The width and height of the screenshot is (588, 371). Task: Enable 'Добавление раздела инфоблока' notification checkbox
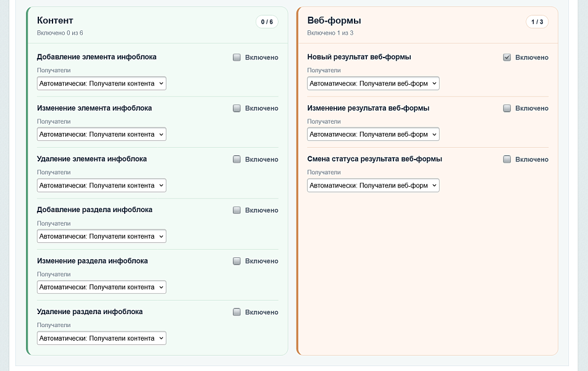coord(237,210)
